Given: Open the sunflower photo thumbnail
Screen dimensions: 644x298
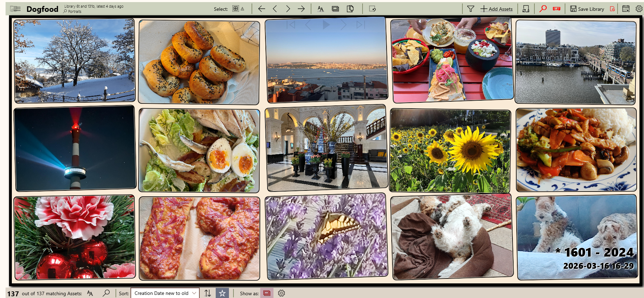Looking at the screenshot, I should pos(450,150).
